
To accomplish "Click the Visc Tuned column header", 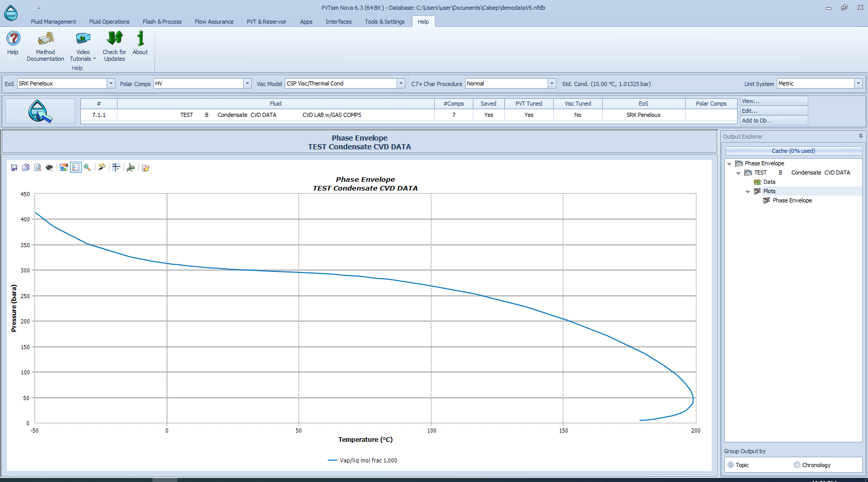I will coord(578,104).
